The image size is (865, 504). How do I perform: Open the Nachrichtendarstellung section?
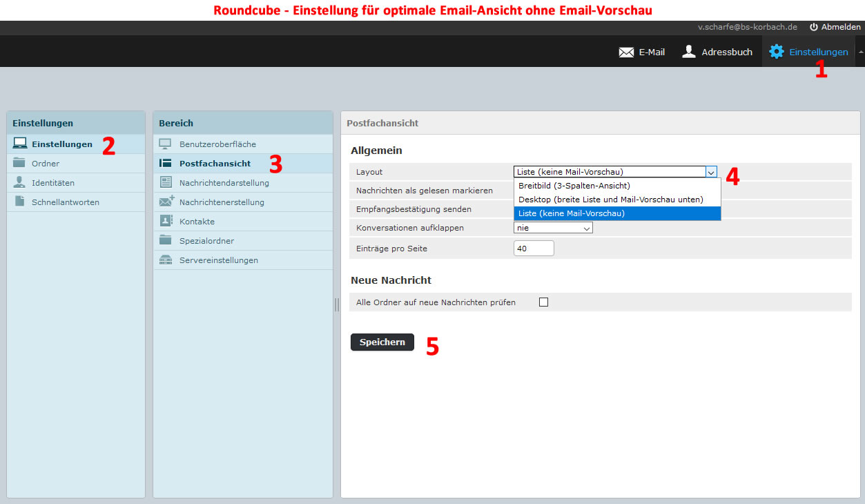coord(243,182)
